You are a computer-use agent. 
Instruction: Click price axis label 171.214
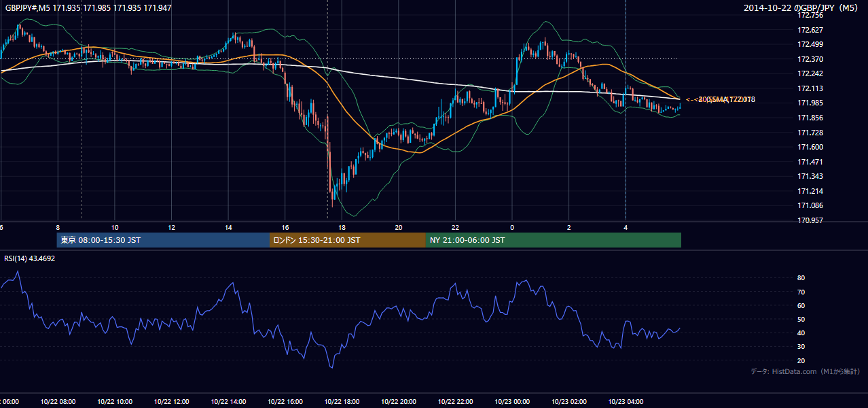[x=810, y=191]
